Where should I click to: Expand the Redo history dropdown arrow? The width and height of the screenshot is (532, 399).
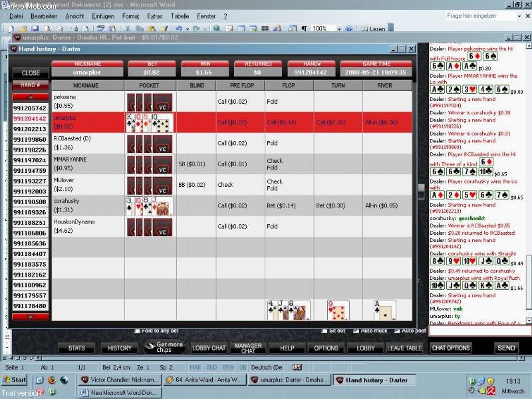pos(205,29)
